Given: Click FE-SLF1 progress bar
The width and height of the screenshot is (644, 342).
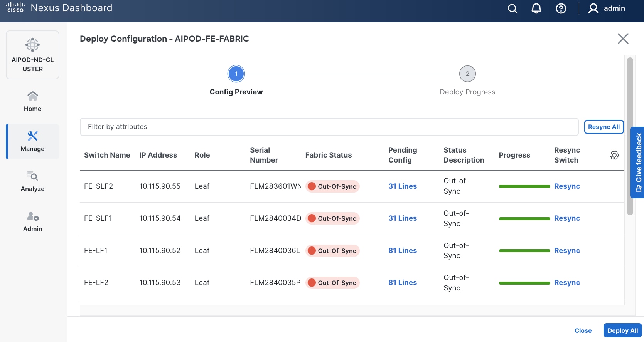Looking at the screenshot, I should pyautogui.click(x=524, y=219).
